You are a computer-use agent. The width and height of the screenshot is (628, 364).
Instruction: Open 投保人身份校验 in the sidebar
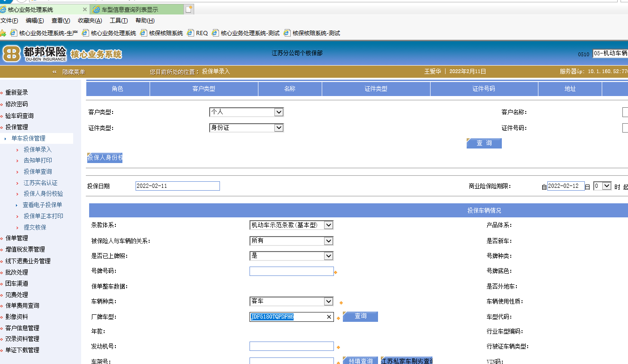43,193
